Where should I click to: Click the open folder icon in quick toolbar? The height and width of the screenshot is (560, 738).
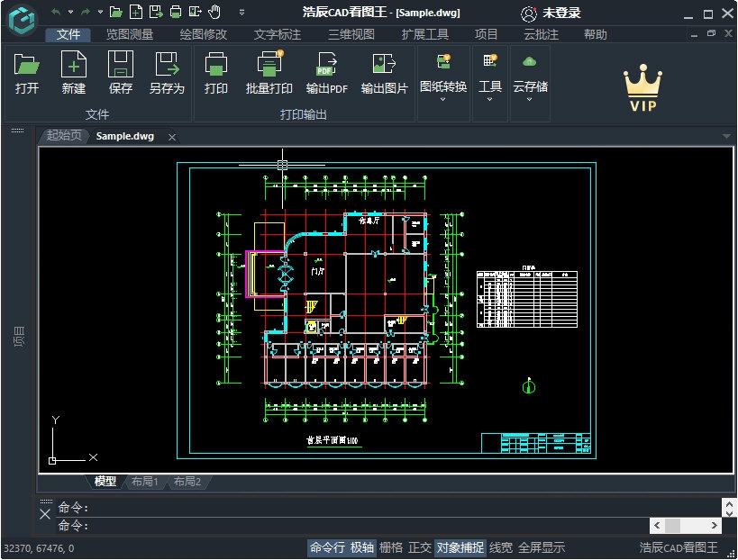point(115,12)
